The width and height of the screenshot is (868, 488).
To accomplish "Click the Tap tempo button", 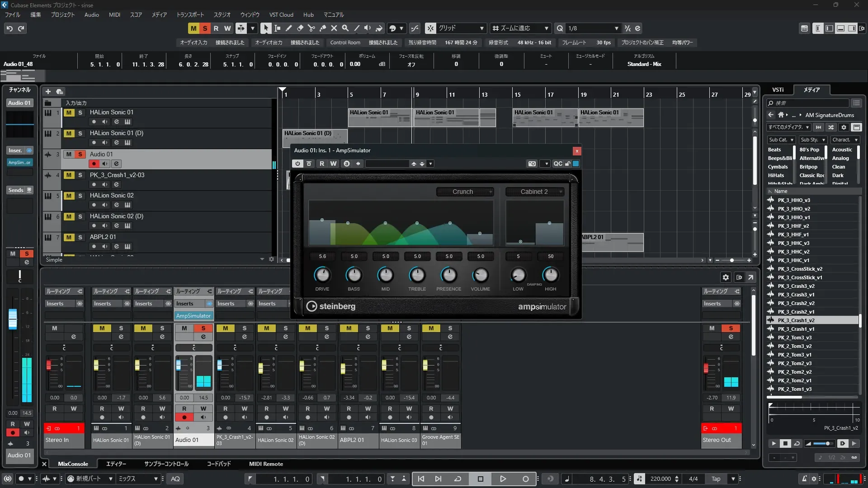I will [x=716, y=479].
